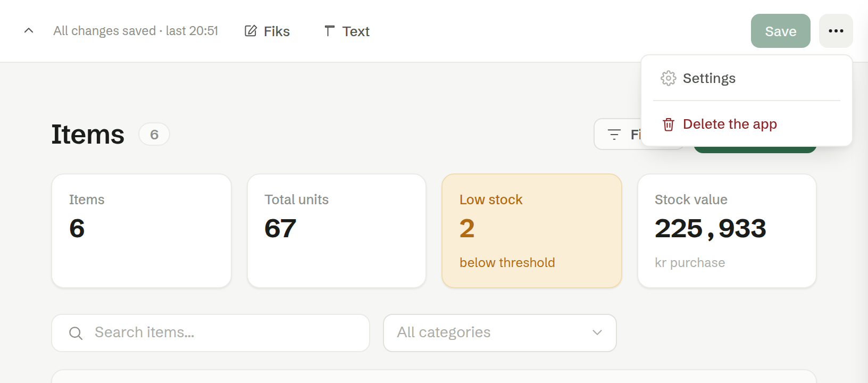Open the Fiks edit tool
The height and width of the screenshot is (383, 868).
click(267, 31)
